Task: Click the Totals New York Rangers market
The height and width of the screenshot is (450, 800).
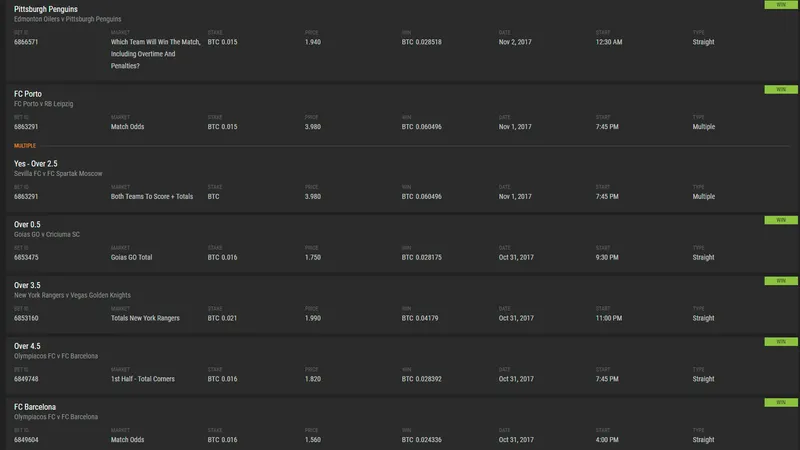Action: (145, 318)
